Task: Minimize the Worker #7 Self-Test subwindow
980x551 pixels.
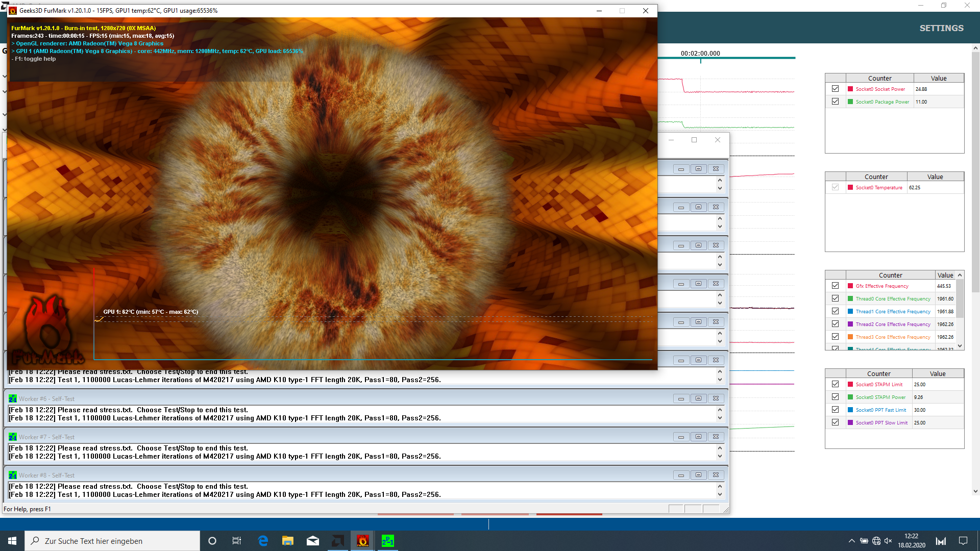Action: pyautogui.click(x=681, y=437)
